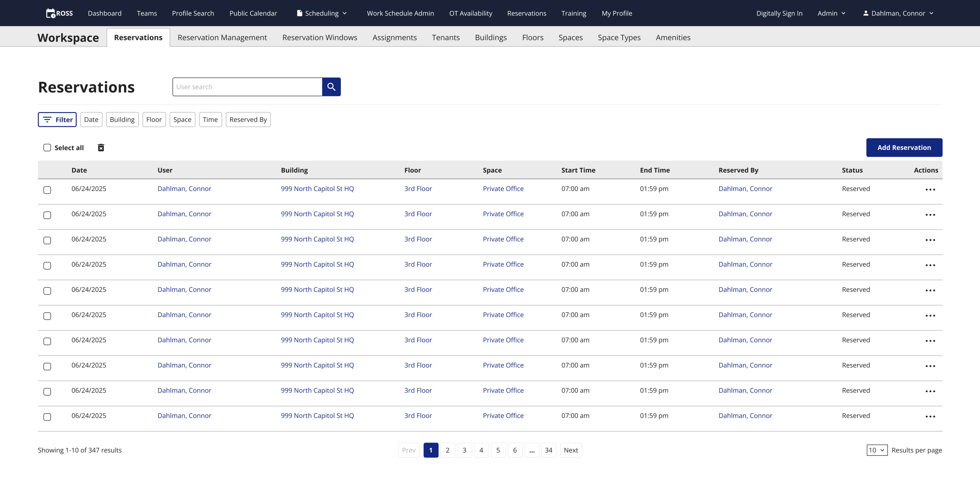Click the User search input field
This screenshot has height=495, width=980.
pos(247,87)
